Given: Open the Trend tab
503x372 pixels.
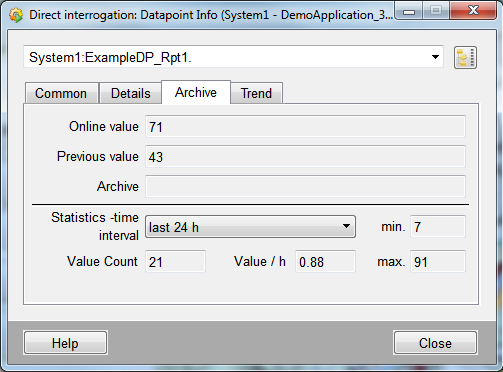Looking at the screenshot, I should pos(256,93).
